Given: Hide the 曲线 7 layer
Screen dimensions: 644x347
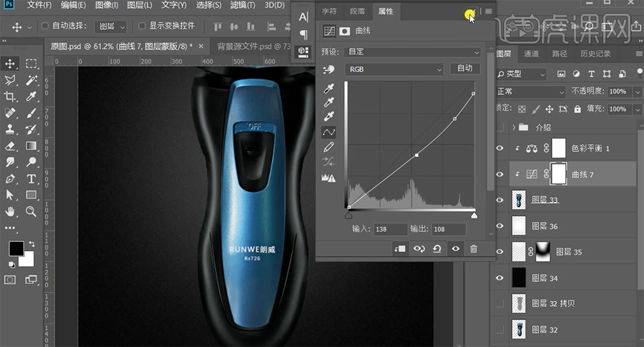Looking at the screenshot, I should click(x=500, y=174).
